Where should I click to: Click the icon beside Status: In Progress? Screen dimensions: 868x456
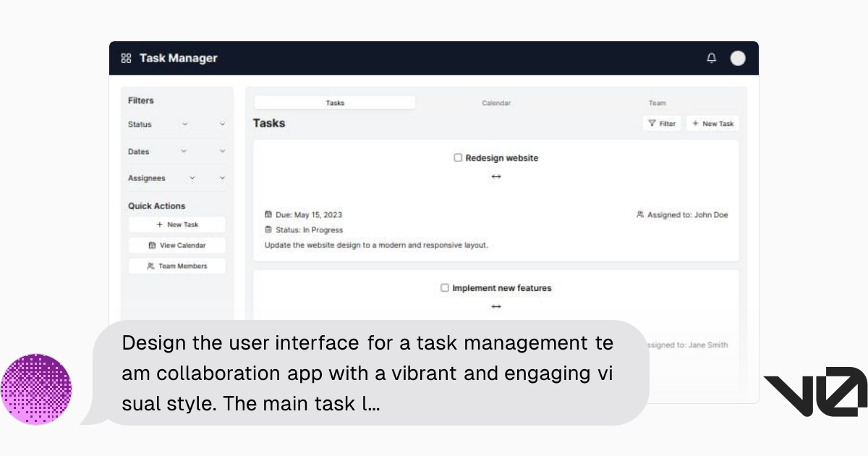(268, 230)
